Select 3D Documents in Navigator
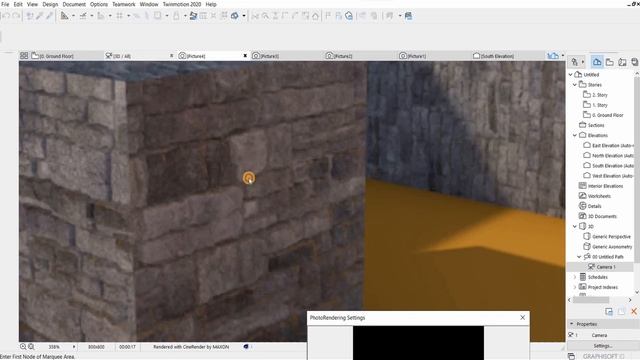 point(598,216)
